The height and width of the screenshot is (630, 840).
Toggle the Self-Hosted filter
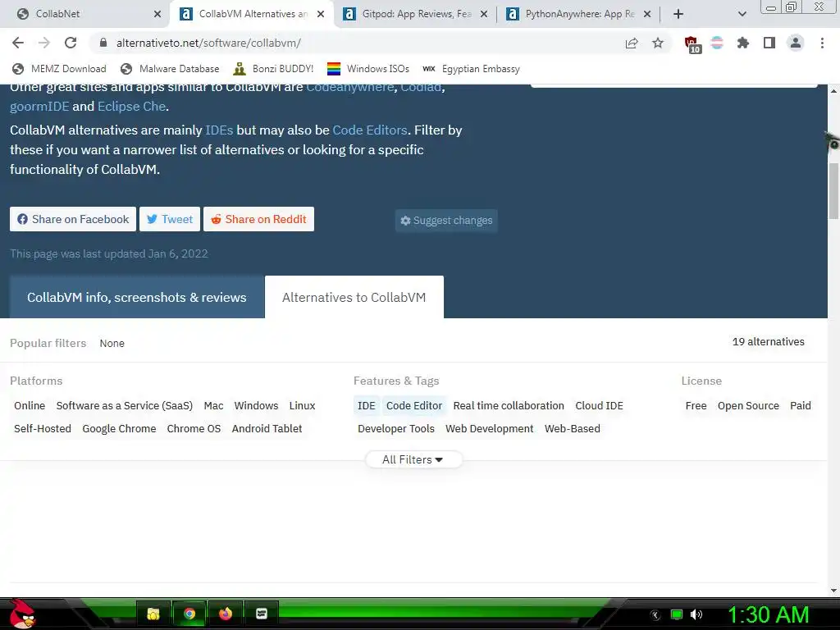coord(43,428)
